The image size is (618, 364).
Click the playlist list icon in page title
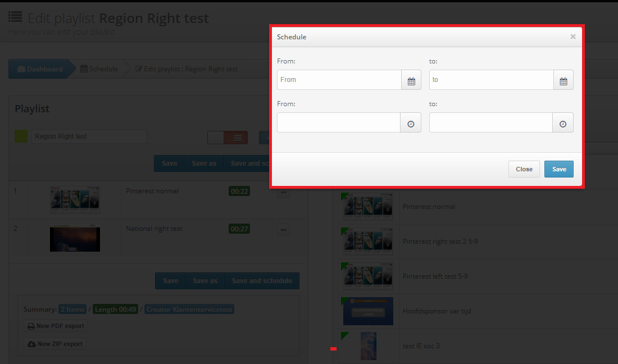(x=15, y=17)
